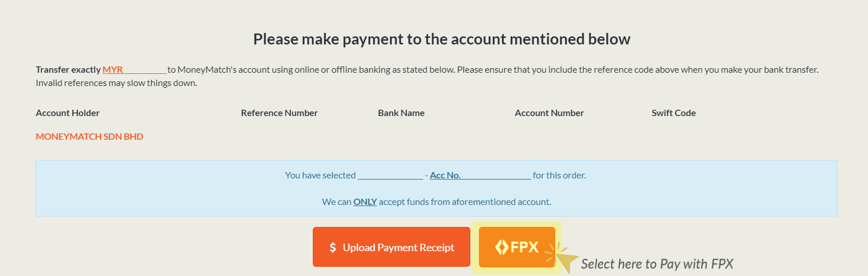Click the Reference Number column header
868x276 pixels.
279,113
